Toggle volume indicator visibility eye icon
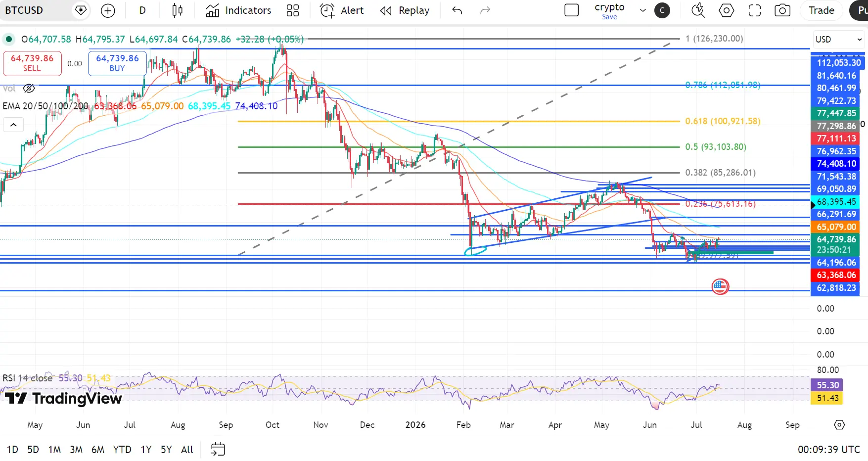868x461 pixels. [29, 89]
